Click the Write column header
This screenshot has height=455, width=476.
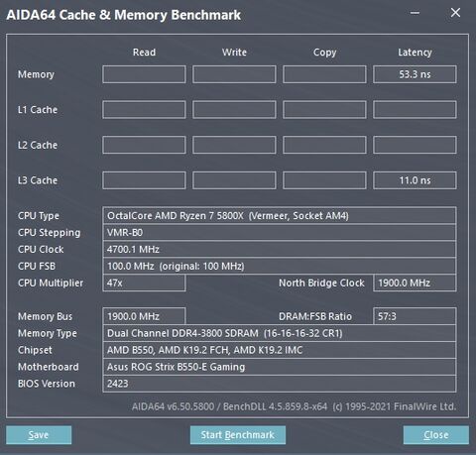234,53
